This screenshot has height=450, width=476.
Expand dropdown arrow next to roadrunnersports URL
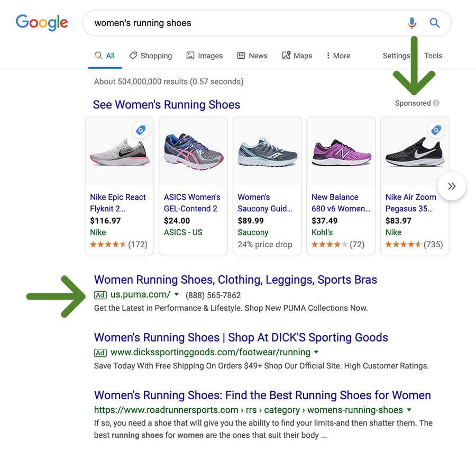click(x=409, y=410)
